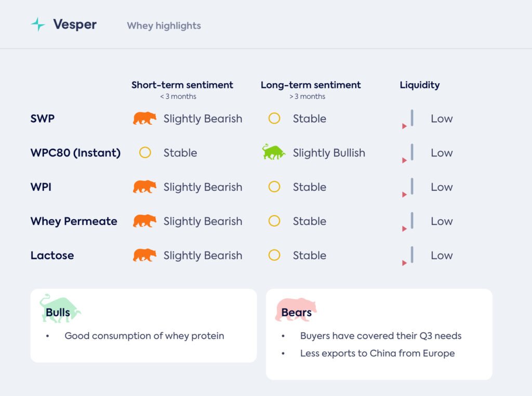
Task: Select the WPC80 short-term stable circle
Action: pyautogui.click(x=145, y=153)
